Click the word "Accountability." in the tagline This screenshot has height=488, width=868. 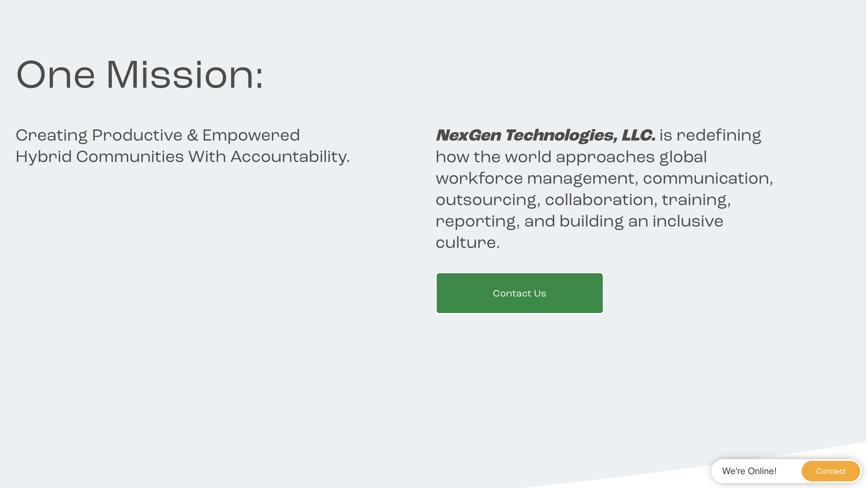(290, 157)
